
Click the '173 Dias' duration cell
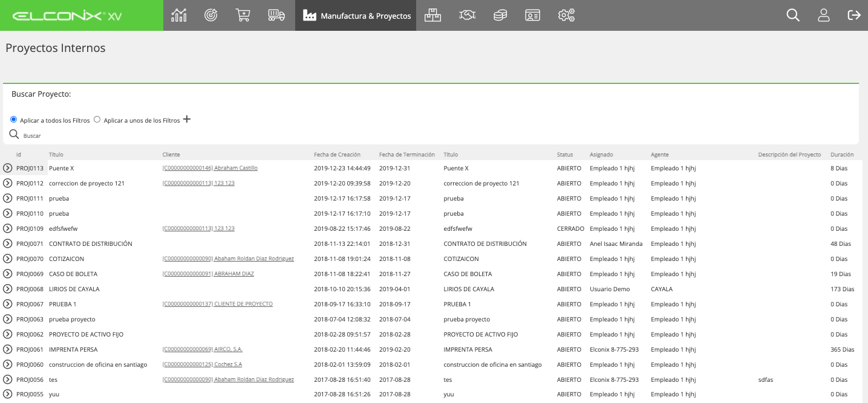pos(843,289)
